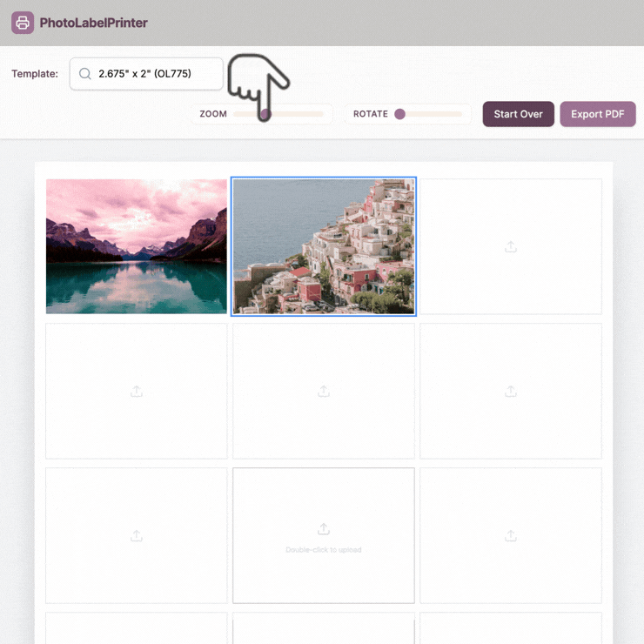
Task: Click the right end of ZOOM slider track
Action: click(x=320, y=114)
